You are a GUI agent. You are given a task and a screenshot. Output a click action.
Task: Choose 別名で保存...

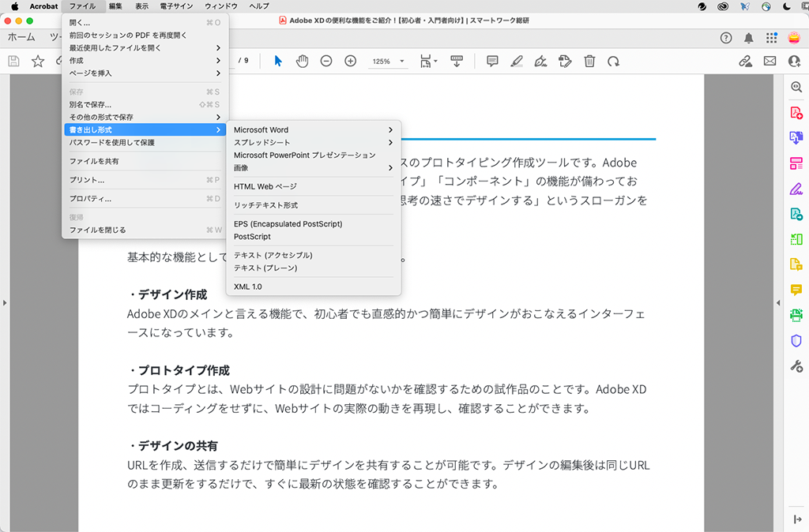[x=145, y=104]
